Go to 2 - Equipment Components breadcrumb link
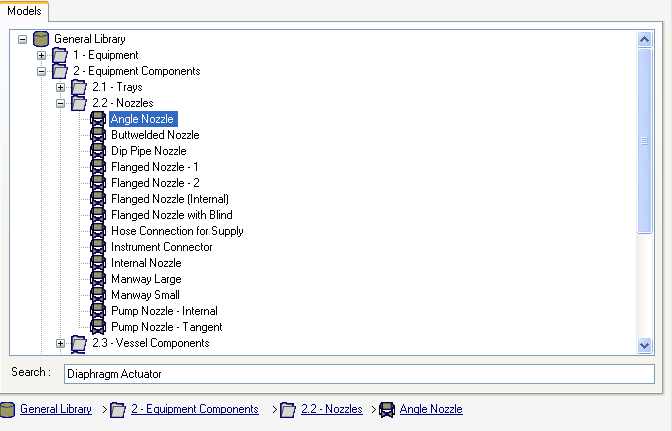Viewport: 672px width, 431px height. coord(195,409)
